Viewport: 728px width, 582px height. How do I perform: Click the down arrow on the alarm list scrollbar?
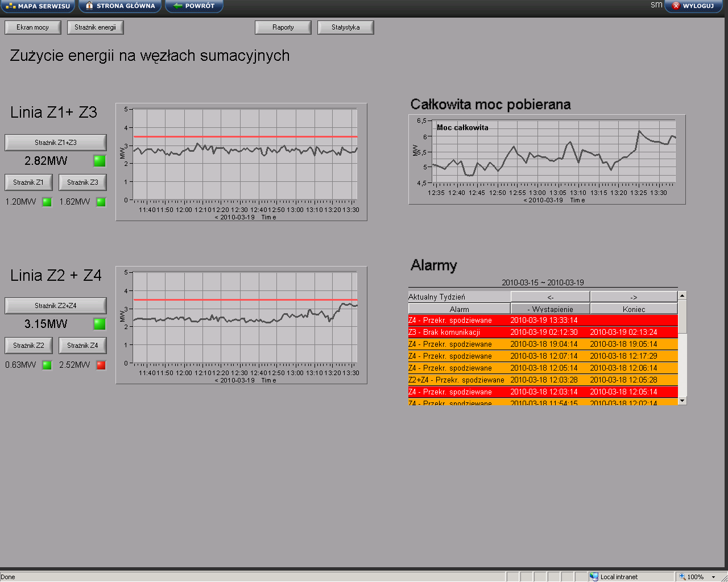pyautogui.click(x=682, y=401)
